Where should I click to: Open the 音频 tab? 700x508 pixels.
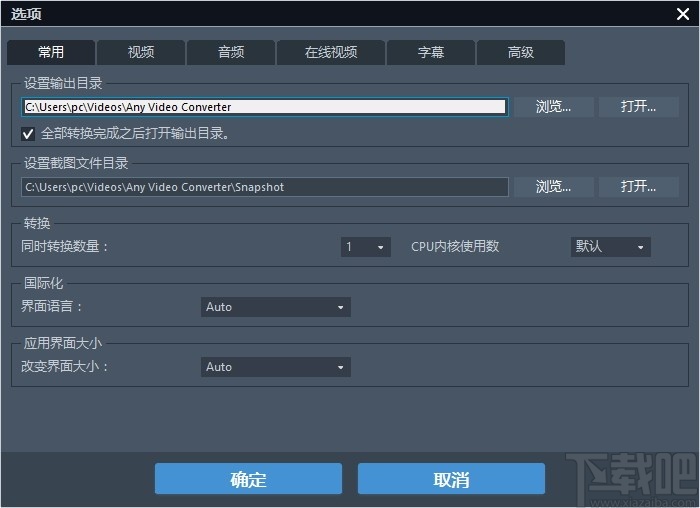click(x=231, y=52)
